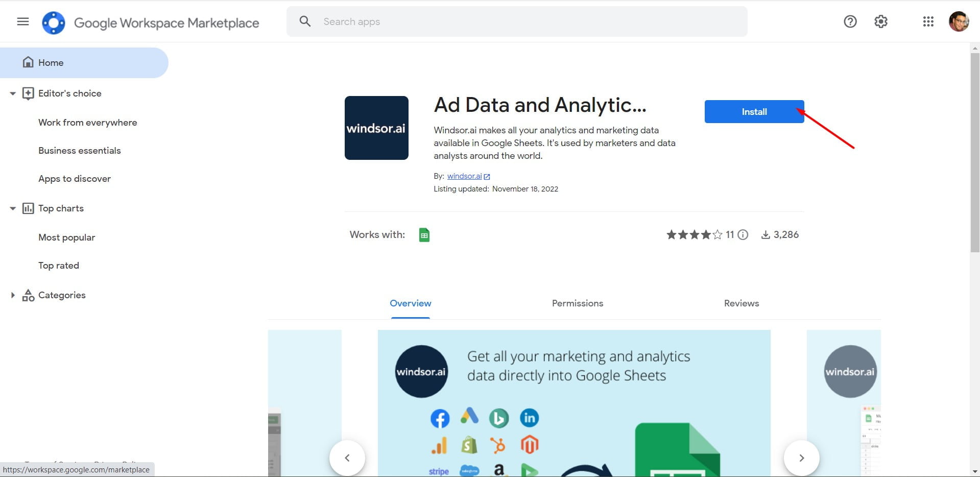Open the Most popular chart

(x=67, y=237)
